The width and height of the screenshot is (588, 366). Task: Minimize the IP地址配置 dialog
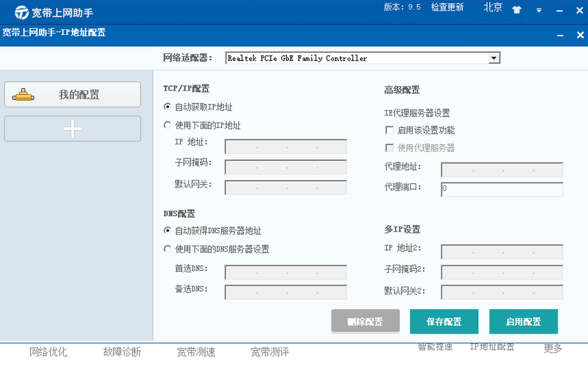click(561, 35)
